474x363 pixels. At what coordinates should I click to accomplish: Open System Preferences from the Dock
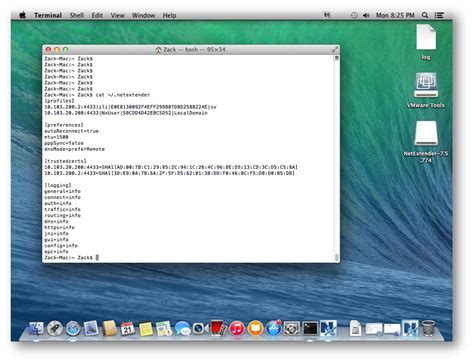[292, 328]
